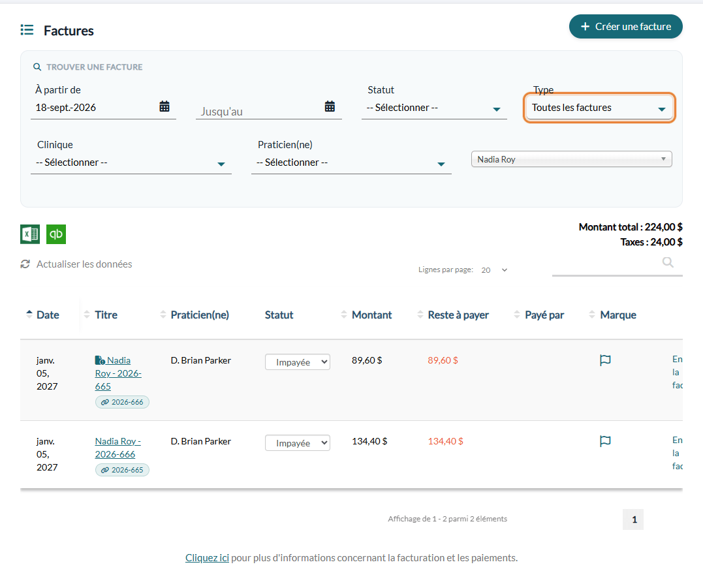This screenshot has height=588, width=703.
Task: Click the 89,60 $ Montant cell
Action: (x=367, y=360)
